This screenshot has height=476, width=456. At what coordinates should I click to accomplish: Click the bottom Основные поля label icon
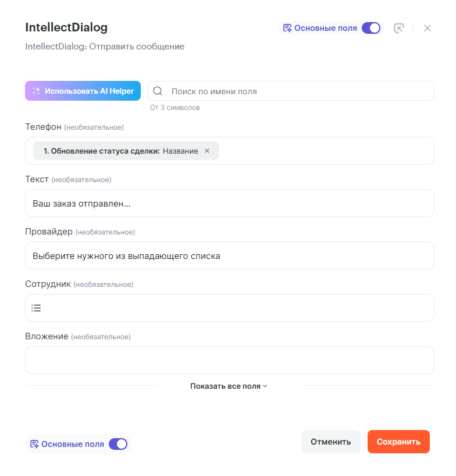[34, 444]
